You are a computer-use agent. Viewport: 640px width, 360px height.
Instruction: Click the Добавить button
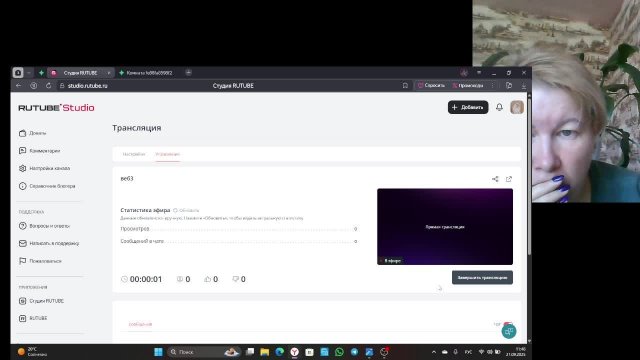(468, 107)
